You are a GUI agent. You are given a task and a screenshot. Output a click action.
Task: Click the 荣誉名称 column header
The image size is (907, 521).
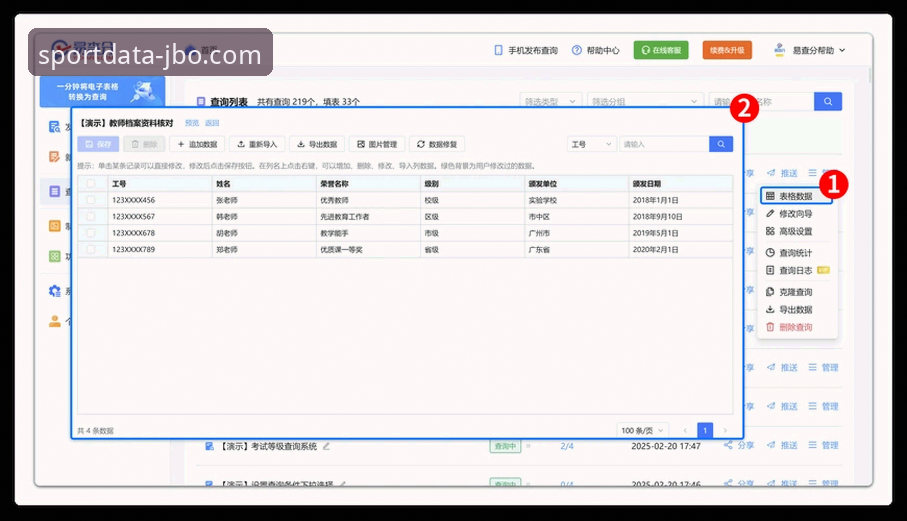[x=368, y=184]
